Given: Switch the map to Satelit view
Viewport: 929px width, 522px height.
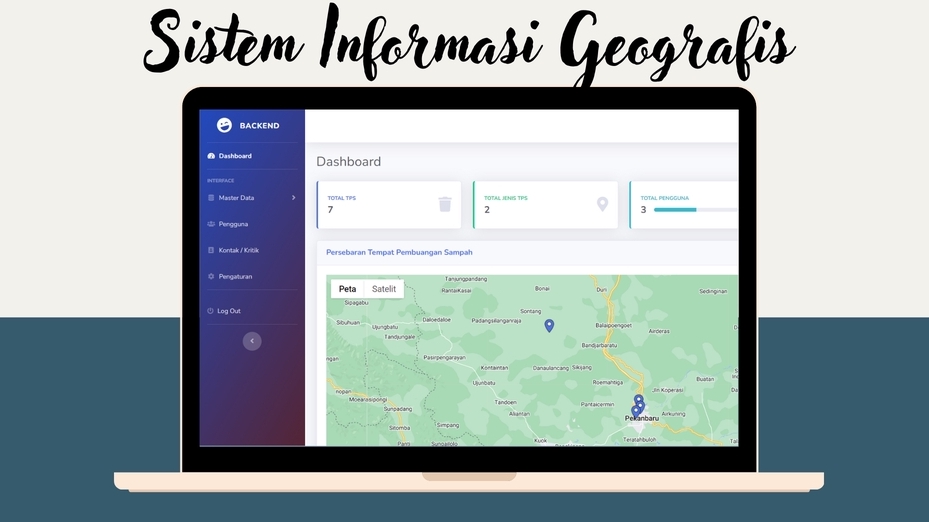Looking at the screenshot, I should 384,289.
